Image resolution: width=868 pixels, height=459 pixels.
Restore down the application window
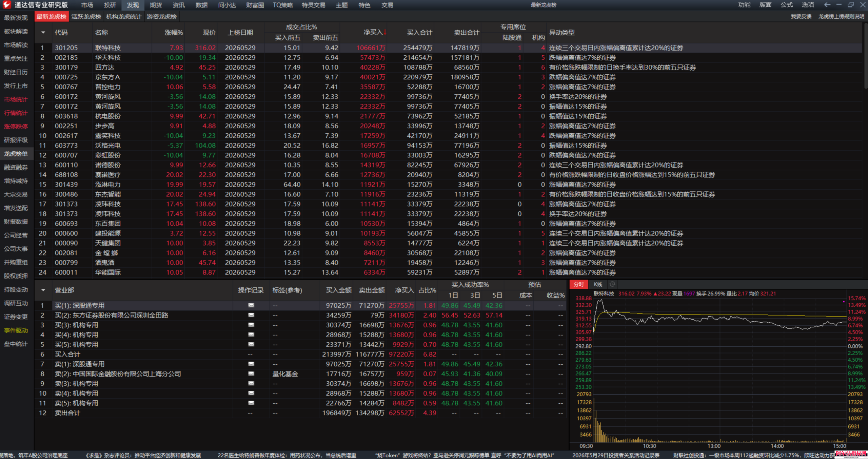click(850, 5)
